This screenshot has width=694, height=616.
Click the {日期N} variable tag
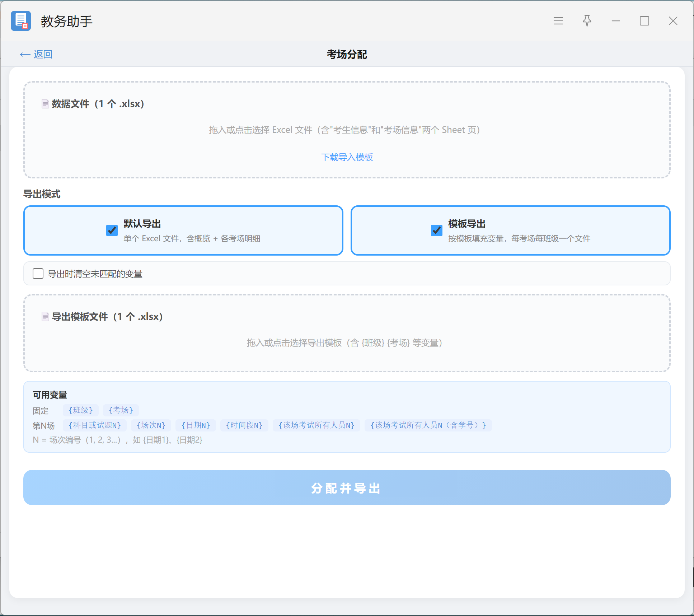[196, 425]
